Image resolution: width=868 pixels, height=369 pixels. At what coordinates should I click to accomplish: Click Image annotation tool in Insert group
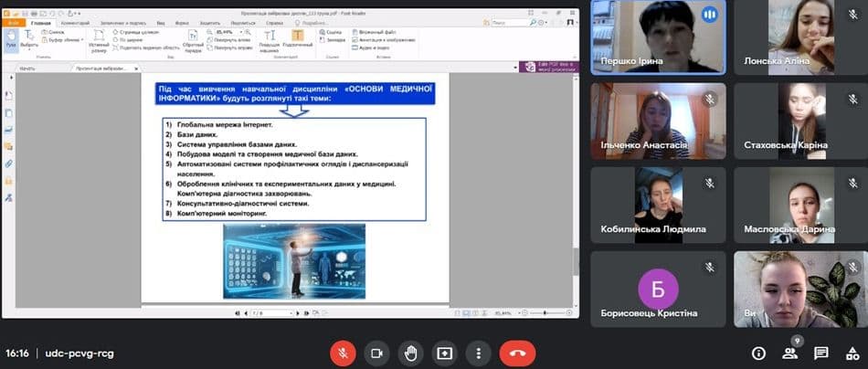pyautogui.click(x=384, y=40)
